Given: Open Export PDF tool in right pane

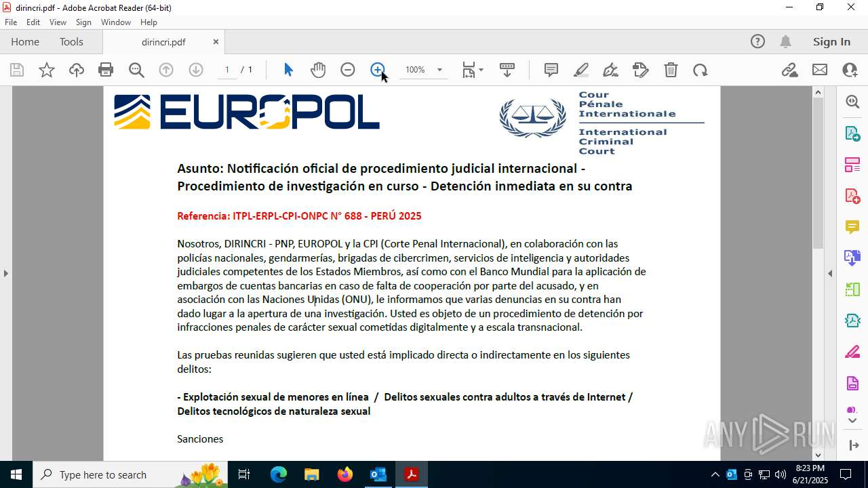Looking at the screenshot, I should (x=852, y=134).
